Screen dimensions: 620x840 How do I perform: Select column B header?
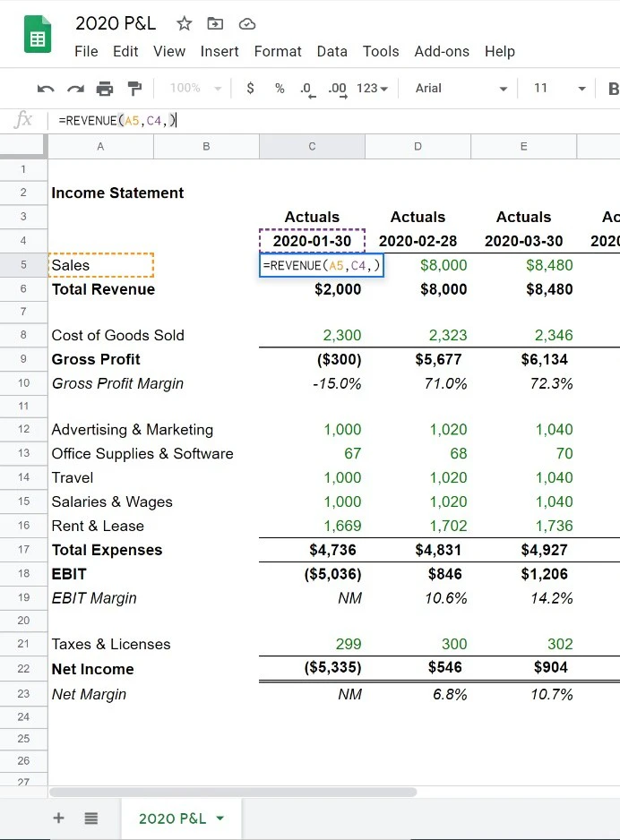[206, 146]
